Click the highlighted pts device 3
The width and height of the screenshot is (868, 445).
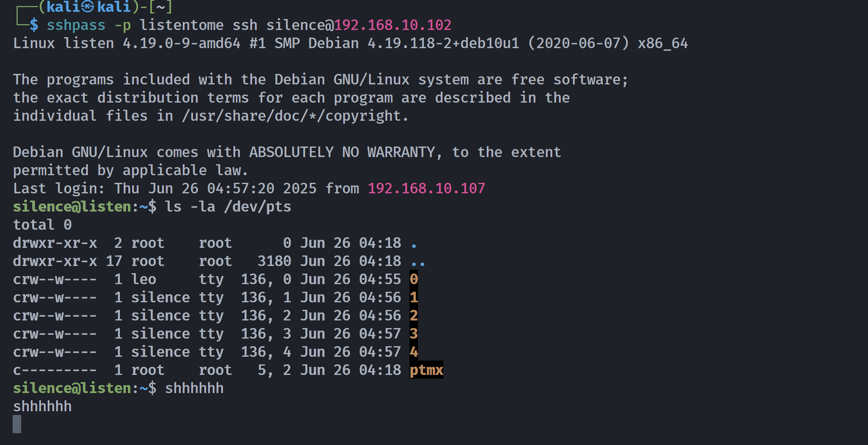tap(414, 334)
